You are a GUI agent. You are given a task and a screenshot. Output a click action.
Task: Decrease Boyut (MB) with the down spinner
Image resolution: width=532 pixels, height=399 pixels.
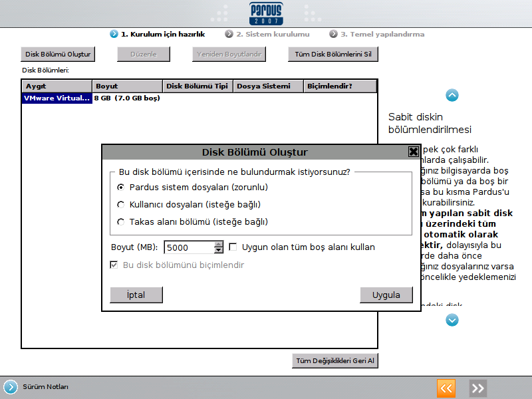[x=219, y=251]
